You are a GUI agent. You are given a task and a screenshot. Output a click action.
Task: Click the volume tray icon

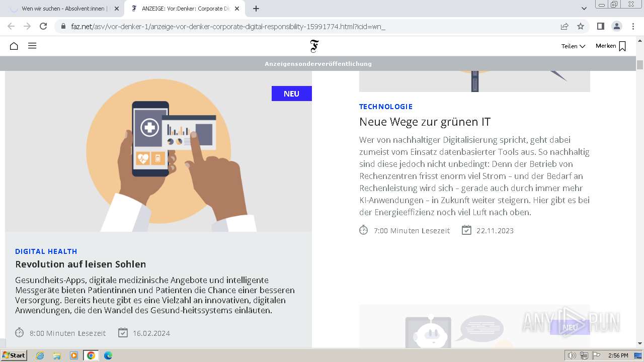click(572, 355)
